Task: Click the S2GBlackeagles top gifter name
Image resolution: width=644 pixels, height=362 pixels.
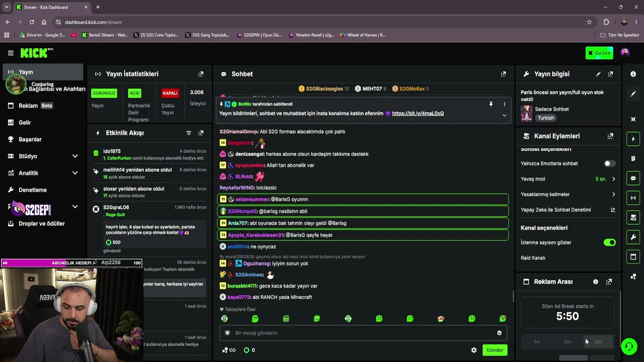Action: point(324,89)
